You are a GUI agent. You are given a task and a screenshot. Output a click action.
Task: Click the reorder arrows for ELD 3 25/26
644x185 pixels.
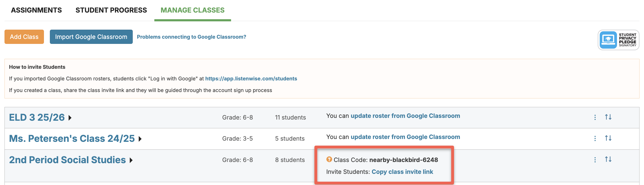tap(608, 117)
